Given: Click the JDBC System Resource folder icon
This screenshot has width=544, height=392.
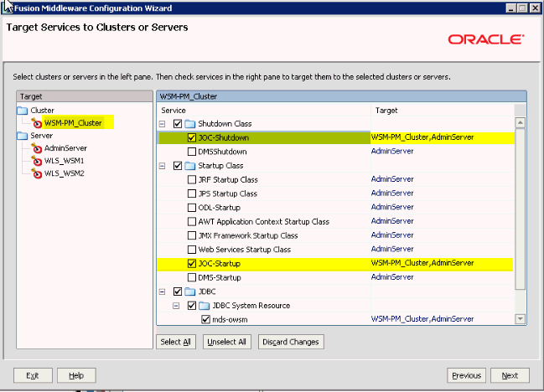Looking at the screenshot, I should 204,306.
